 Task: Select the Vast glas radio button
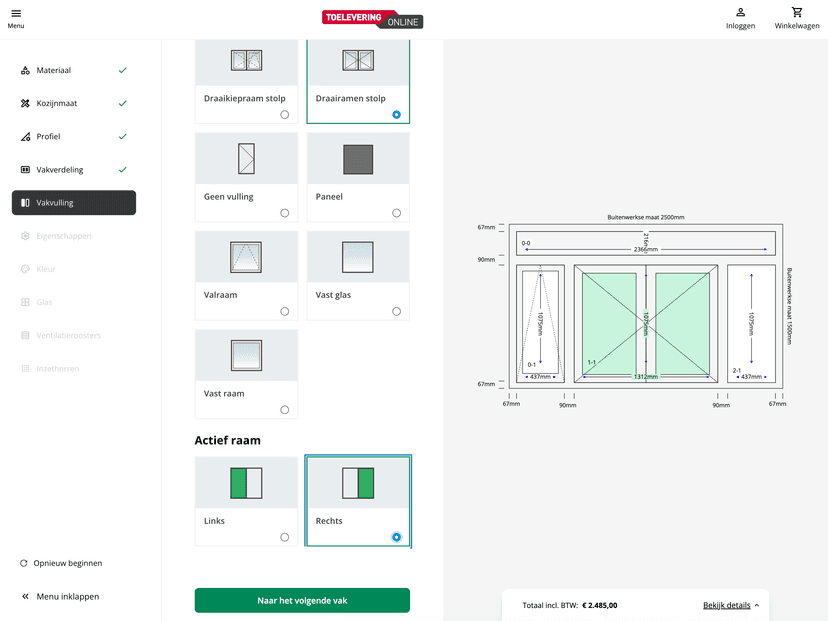(x=397, y=312)
